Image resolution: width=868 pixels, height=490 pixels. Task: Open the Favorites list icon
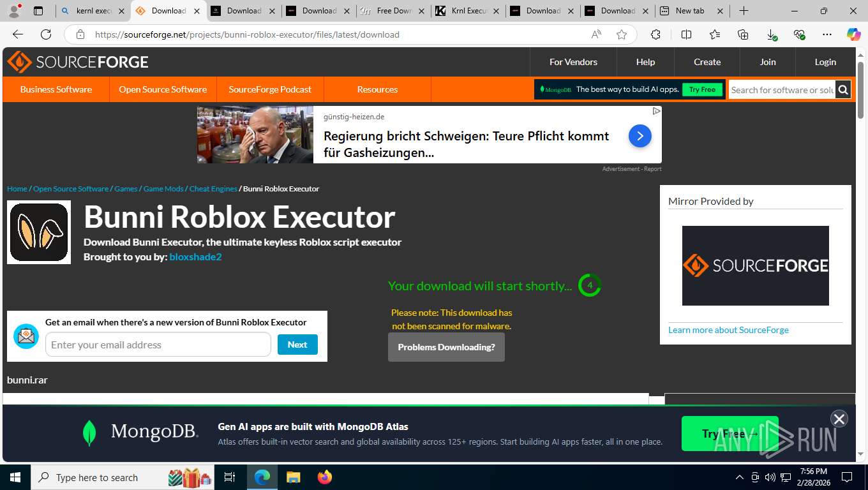coord(715,34)
